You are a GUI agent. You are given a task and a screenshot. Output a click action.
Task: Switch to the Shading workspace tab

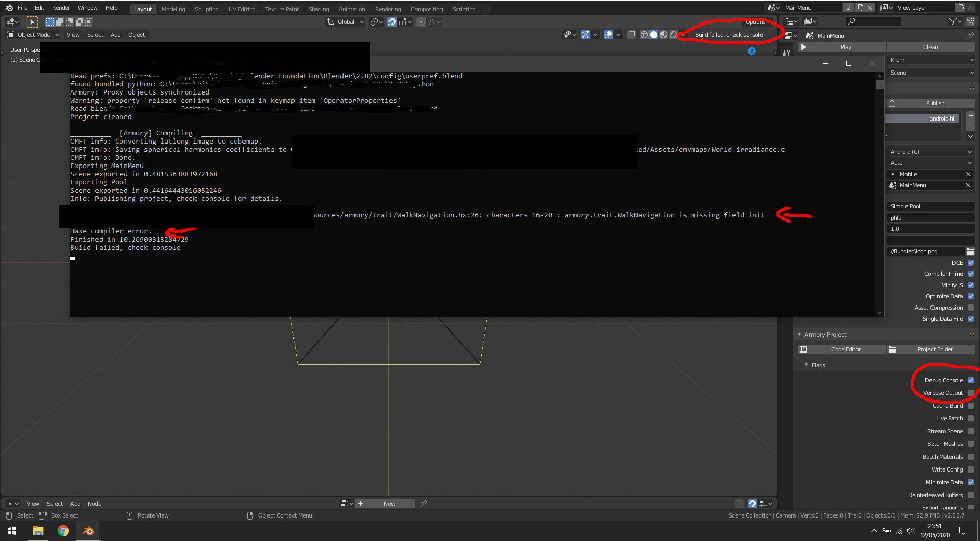coord(318,9)
